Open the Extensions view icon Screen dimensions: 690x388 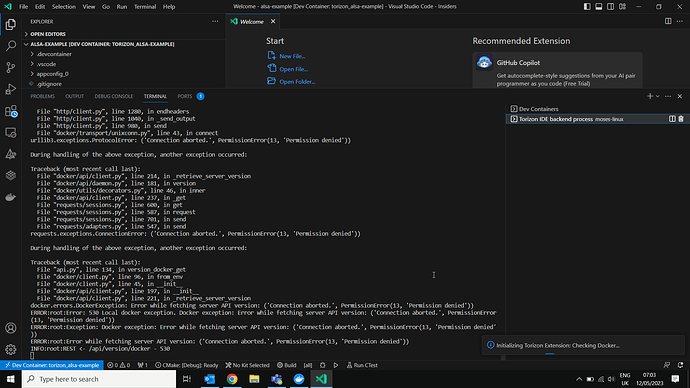(x=11, y=111)
